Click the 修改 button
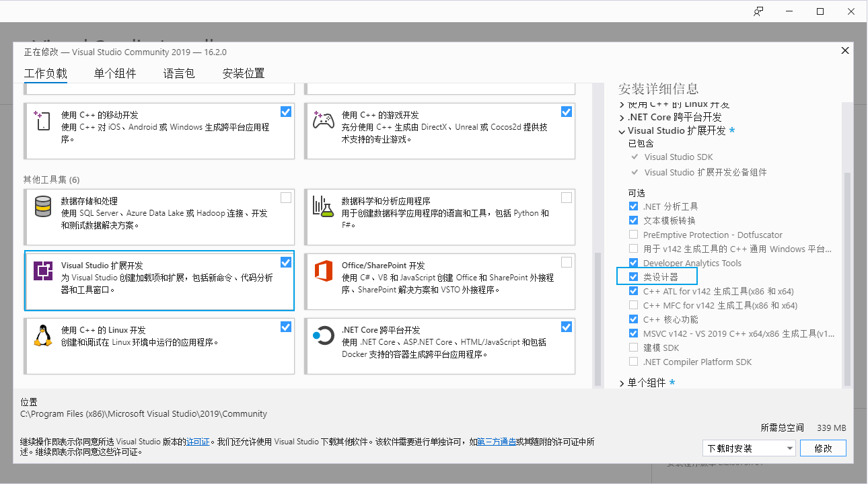This screenshot has width=868, height=484. (x=823, y=448)
